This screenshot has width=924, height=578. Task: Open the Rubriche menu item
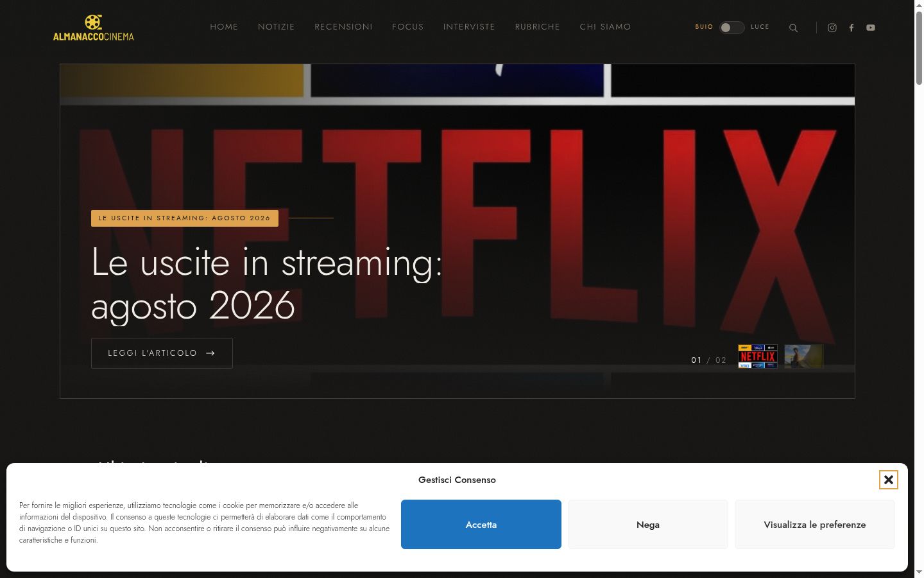click(x=538, y=27)
